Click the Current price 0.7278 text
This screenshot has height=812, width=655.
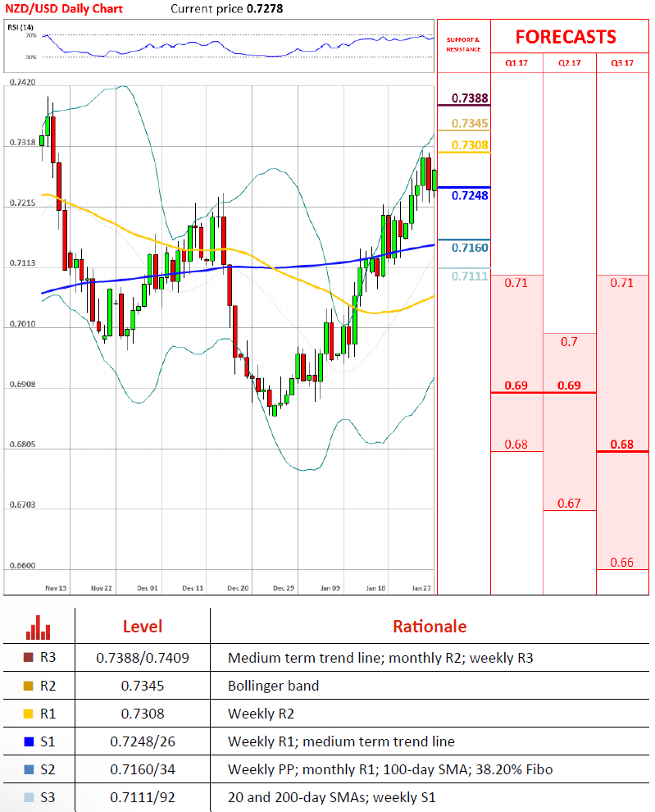click(227, 9)
